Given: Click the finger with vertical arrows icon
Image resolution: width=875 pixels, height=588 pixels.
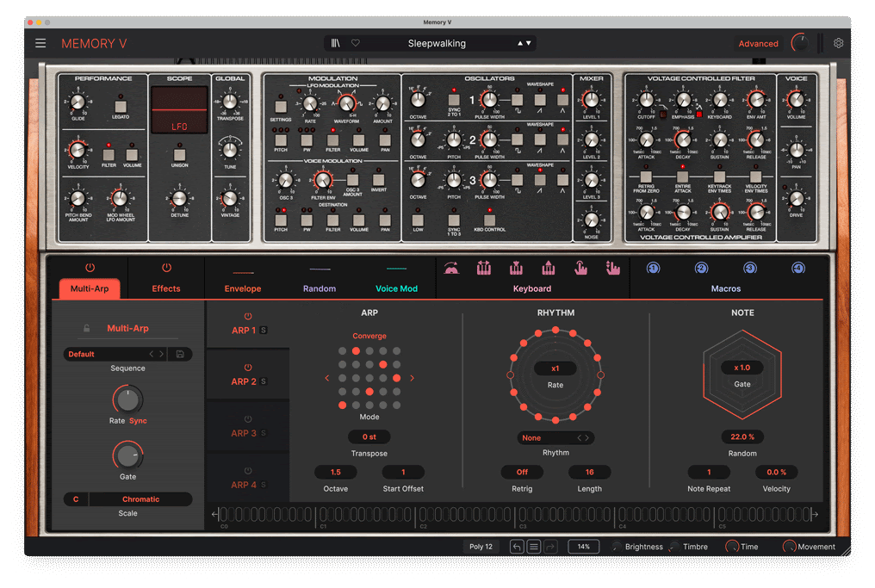Looking at the screenshot, I should [x=612, y=269].
